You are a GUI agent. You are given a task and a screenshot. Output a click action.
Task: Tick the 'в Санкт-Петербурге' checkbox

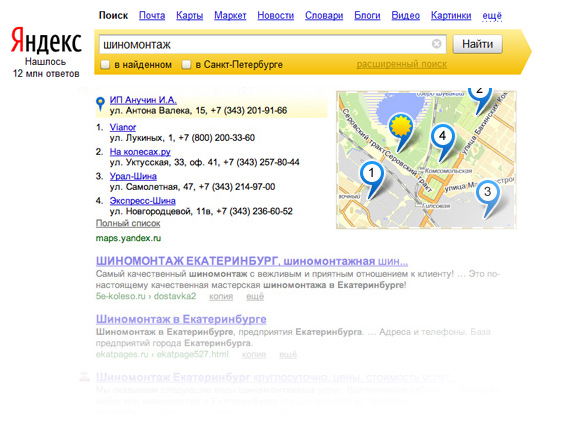pyautogui.click(x=186, y=65)
